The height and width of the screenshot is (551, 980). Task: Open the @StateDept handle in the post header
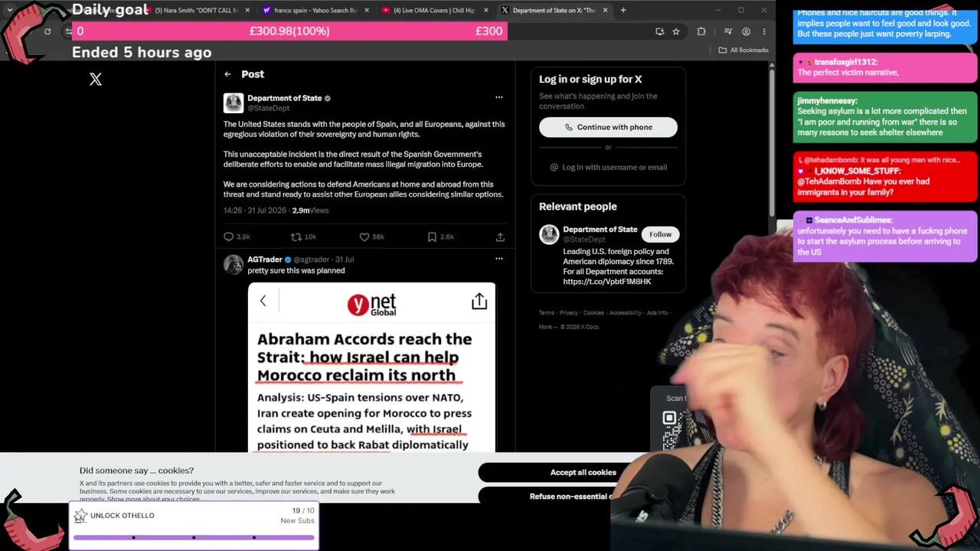pos(268,108)
